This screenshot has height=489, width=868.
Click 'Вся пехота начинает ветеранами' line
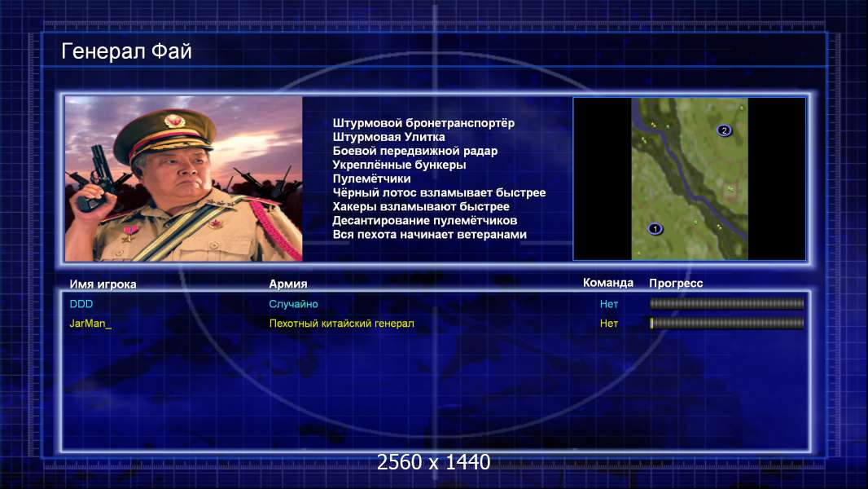pos(430,234)
